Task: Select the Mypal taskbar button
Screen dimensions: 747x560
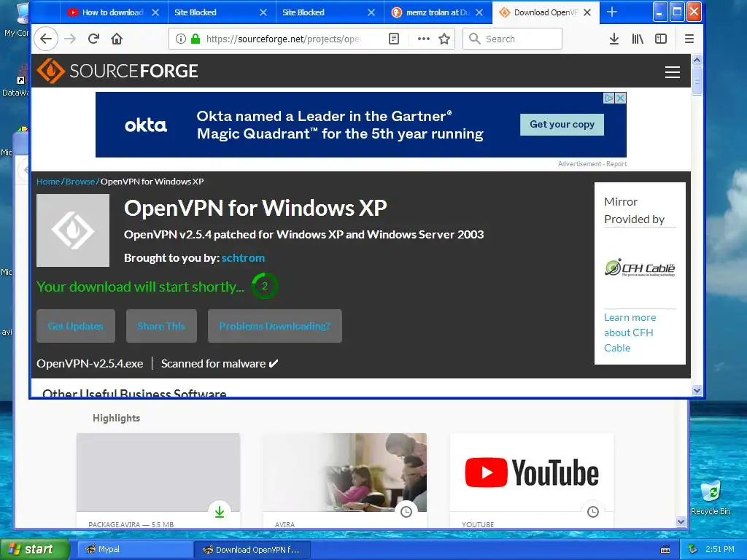Action: (x=134, y=550)
